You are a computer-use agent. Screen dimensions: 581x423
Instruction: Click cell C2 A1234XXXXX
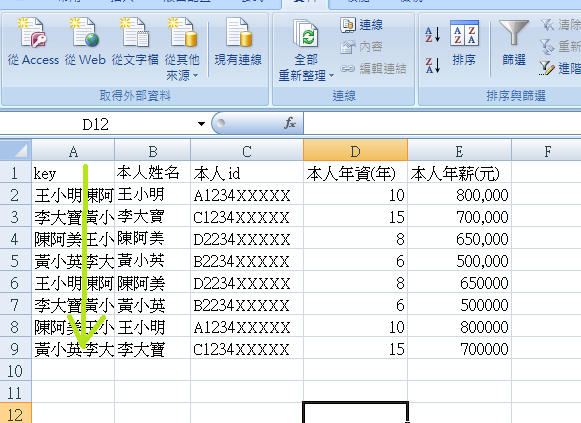pyautogui.click(x=247, y=194)
